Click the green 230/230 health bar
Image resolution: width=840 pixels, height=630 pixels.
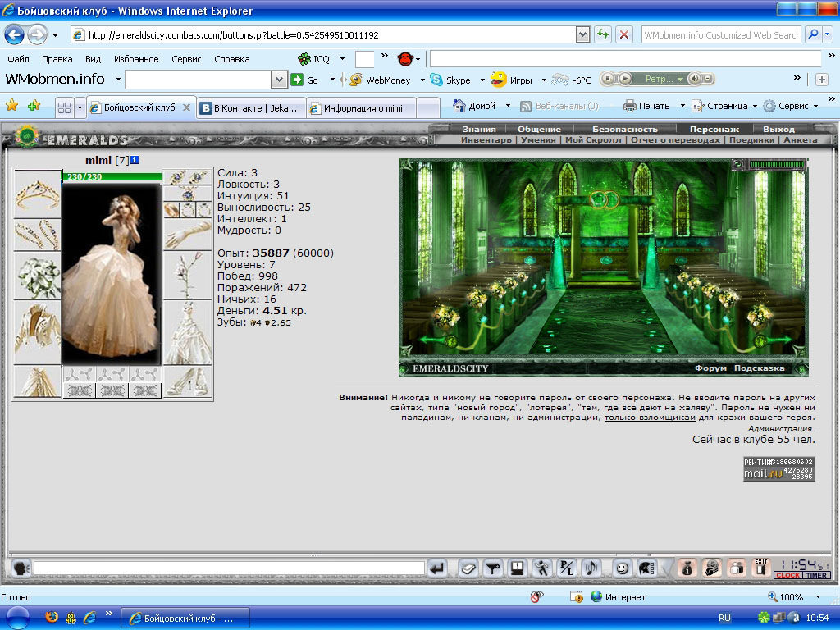112,176
